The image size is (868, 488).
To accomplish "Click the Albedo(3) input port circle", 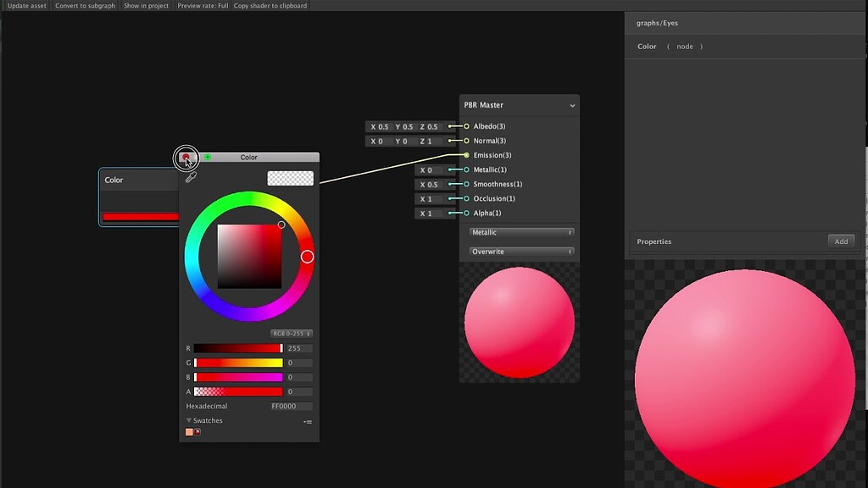I will 467,125.
